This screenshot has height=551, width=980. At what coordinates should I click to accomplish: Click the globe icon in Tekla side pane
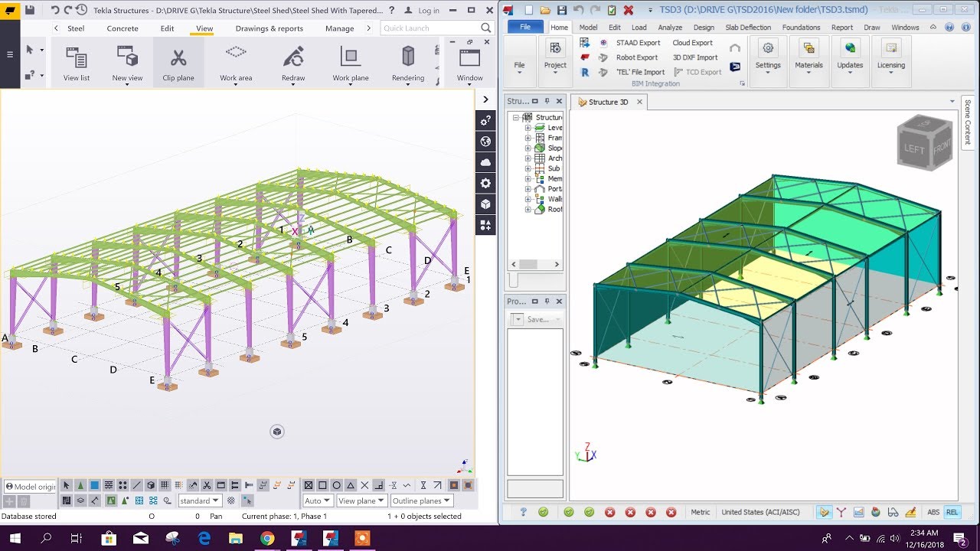(485, 142)
